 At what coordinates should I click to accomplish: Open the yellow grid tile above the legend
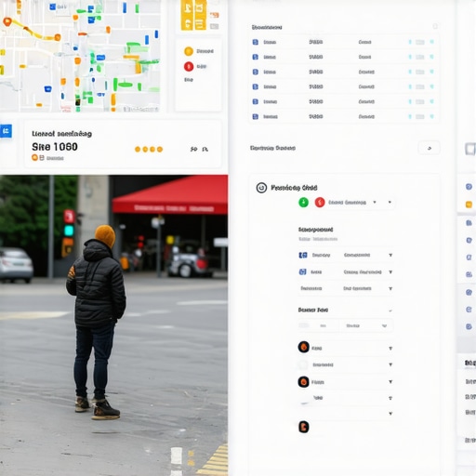tap(193, 15)
